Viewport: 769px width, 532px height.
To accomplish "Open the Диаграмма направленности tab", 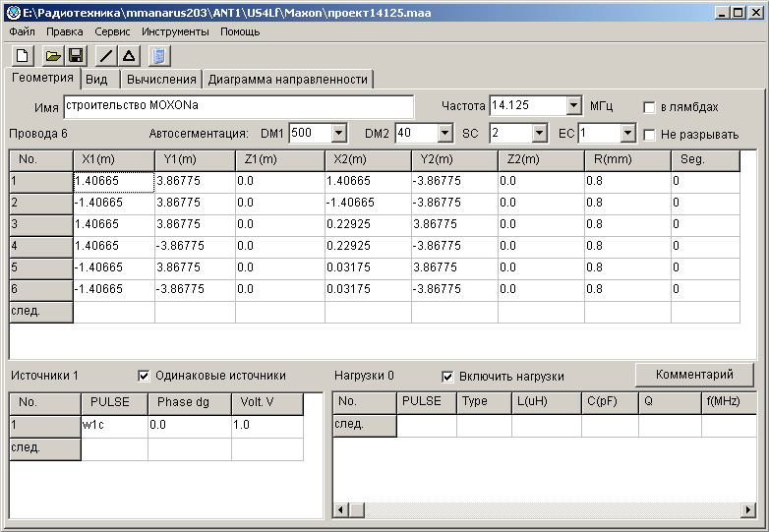I will pyautogui.click(x=287, y=80).
